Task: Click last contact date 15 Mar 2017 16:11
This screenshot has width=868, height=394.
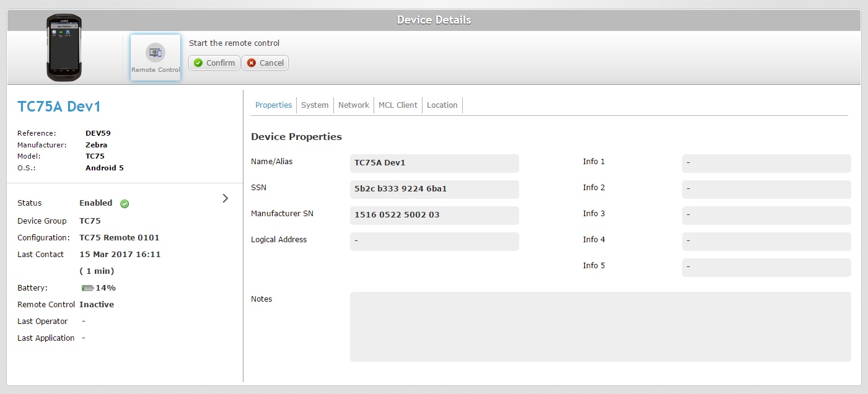Action: (120, 255)
